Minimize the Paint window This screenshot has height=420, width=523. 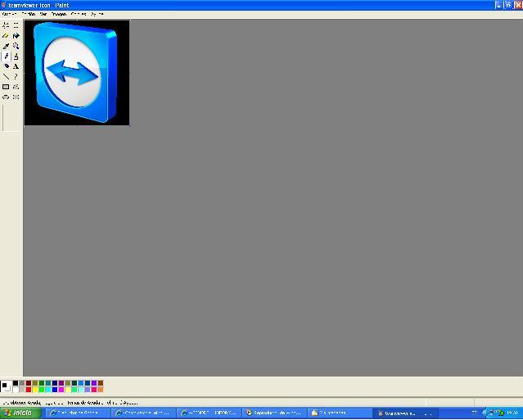coord(498,5)
